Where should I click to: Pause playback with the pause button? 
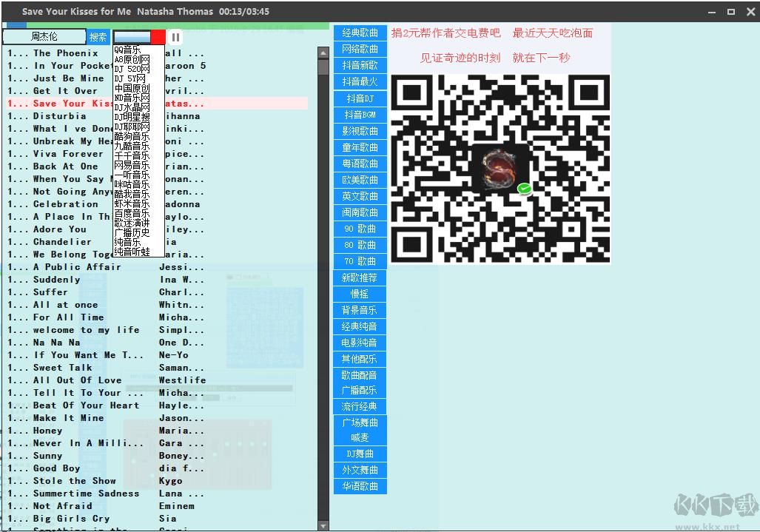point(175,37)
